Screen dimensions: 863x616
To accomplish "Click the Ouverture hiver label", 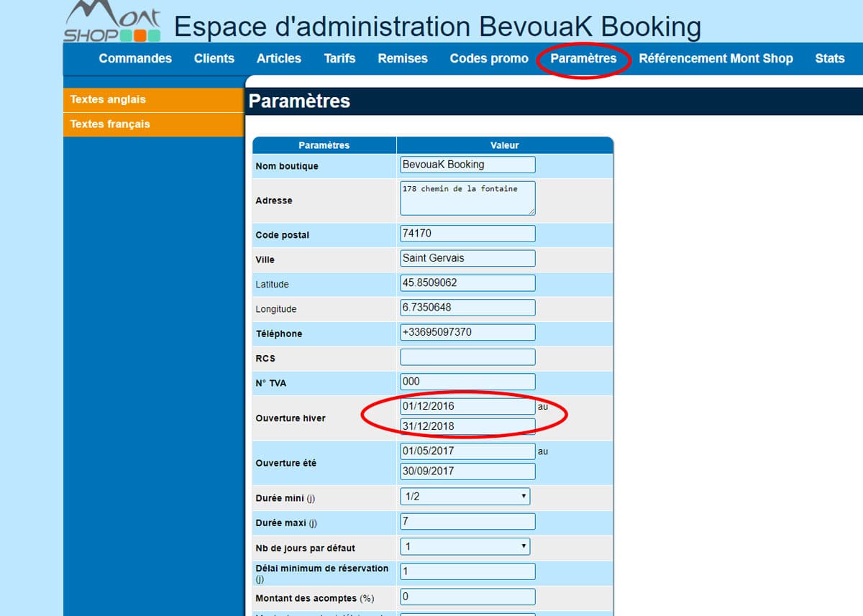I will [x=291, y=418].
